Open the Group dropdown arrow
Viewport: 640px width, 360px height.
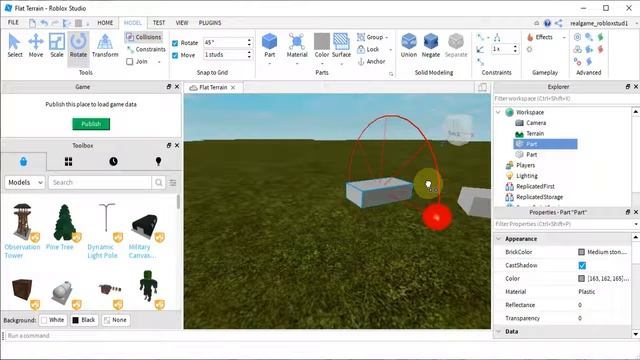tap(387, 37)
